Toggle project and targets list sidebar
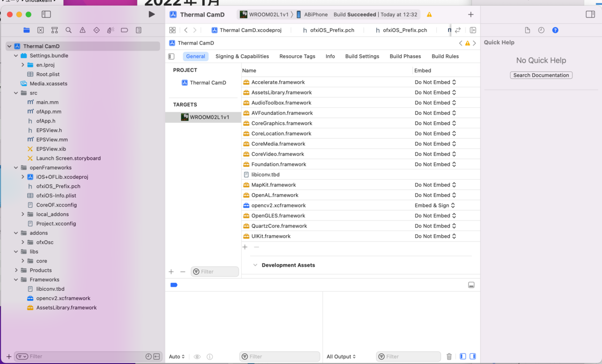 pyautogui.click(x=171, y=57)
